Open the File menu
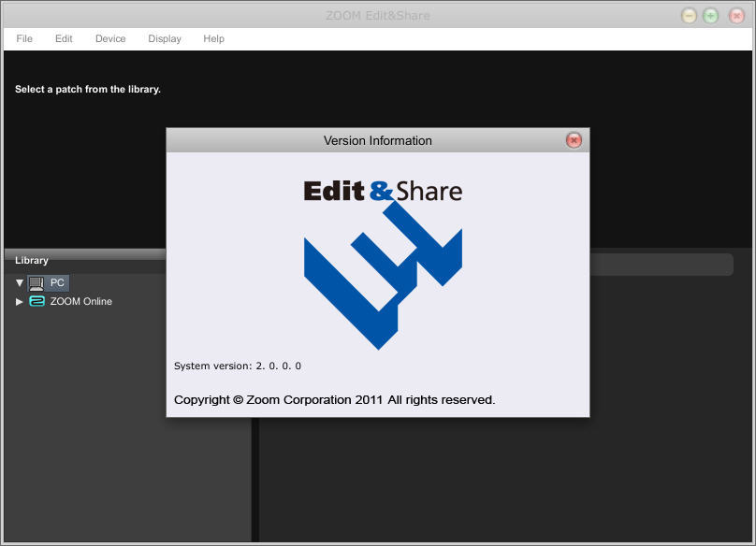 [24, 38]
